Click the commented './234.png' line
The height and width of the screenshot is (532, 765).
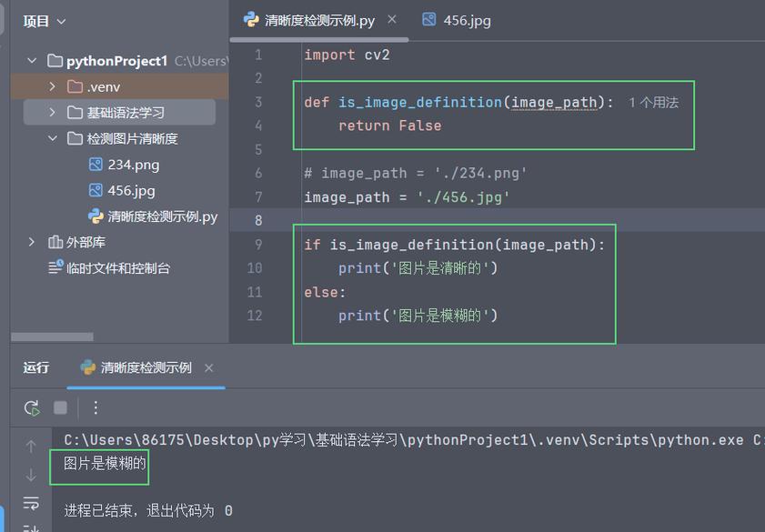[x=415, y=173]
